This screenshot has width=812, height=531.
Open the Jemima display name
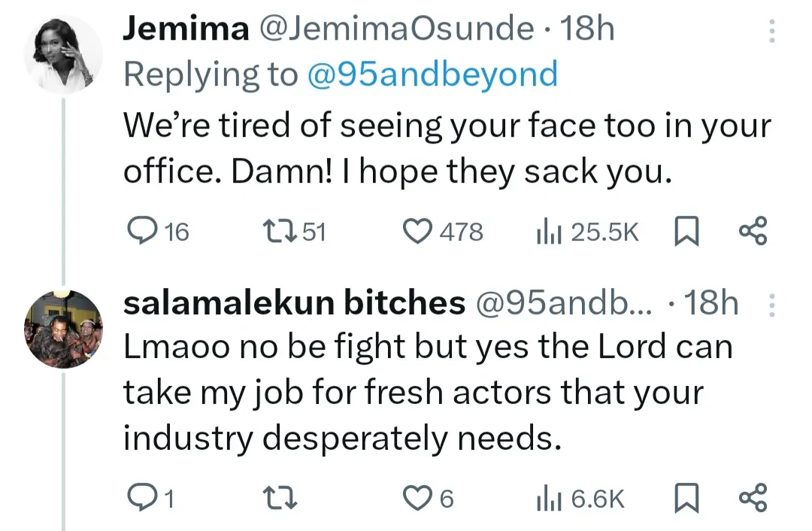185,29
